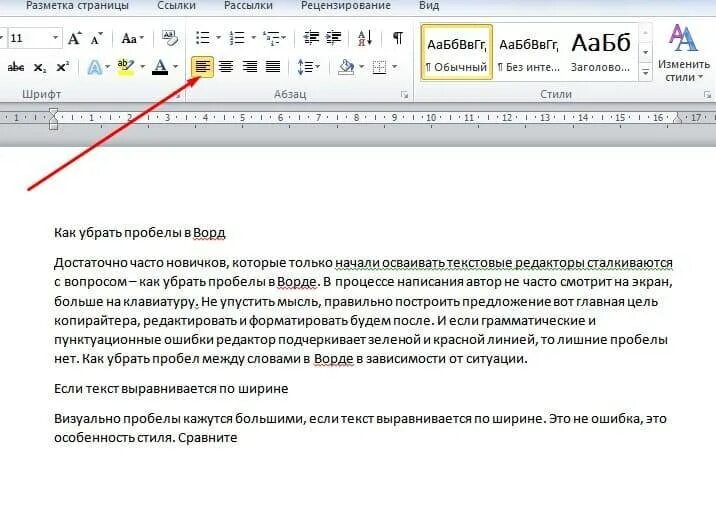Image resolution: width=716 pixels, height=513 pixels.
Task: Toggle superscript formatting
Action: pos(62,67)
